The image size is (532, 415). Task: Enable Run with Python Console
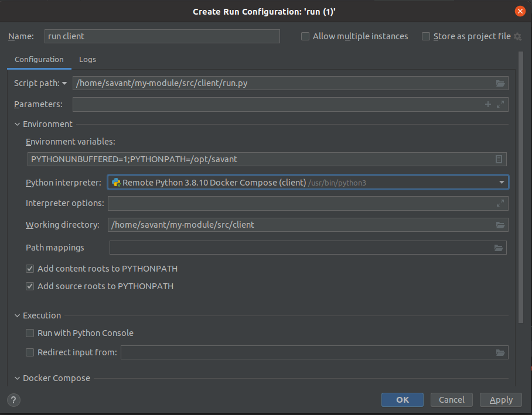click(x=30, y=333)
